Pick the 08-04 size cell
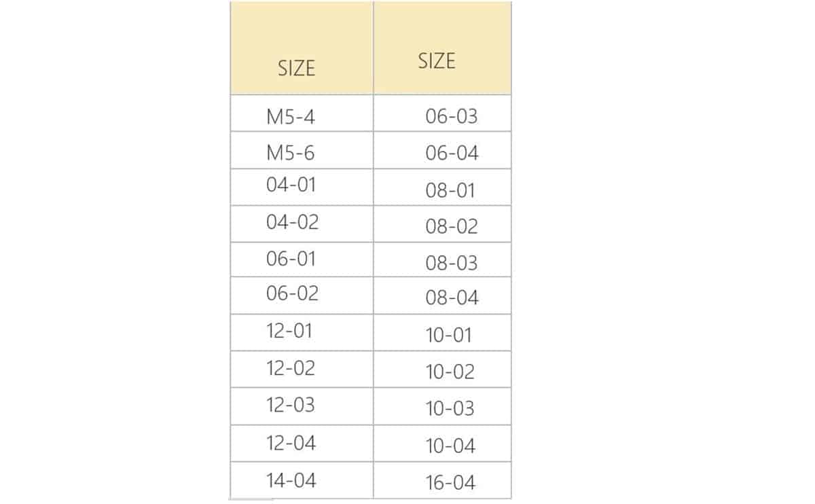815x504 pixels. (452, 298)
